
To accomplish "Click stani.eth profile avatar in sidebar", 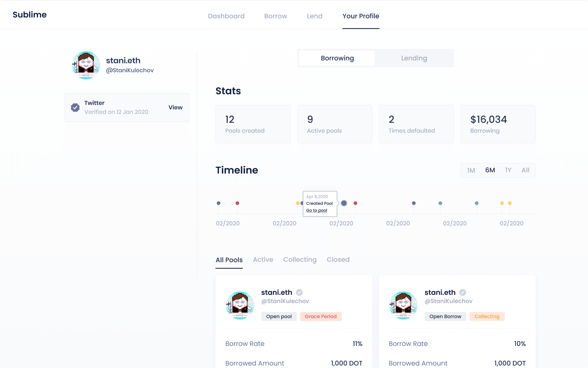I will [x=86, y=65].
